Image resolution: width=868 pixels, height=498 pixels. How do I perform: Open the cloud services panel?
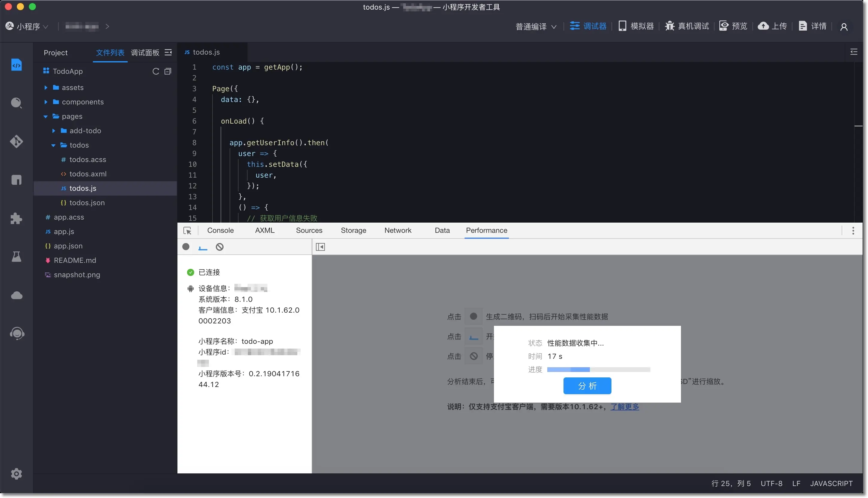pyautogui.click(x=16, y=295)
